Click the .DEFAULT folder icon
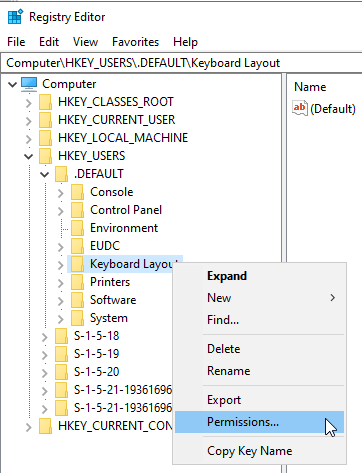Image resolution: width=362 pixels, height=473 pixels. [x=61, y=174]
